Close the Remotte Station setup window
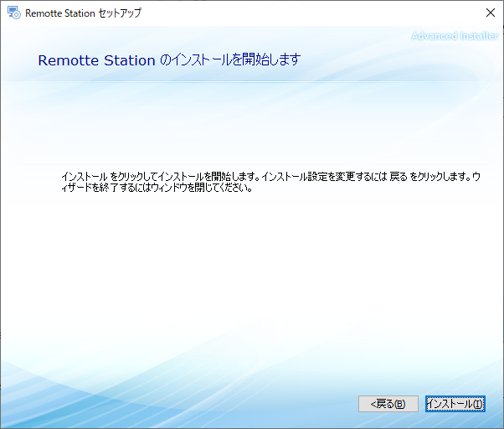This screenshot has width=504, height=429. (x=491, y=13)
